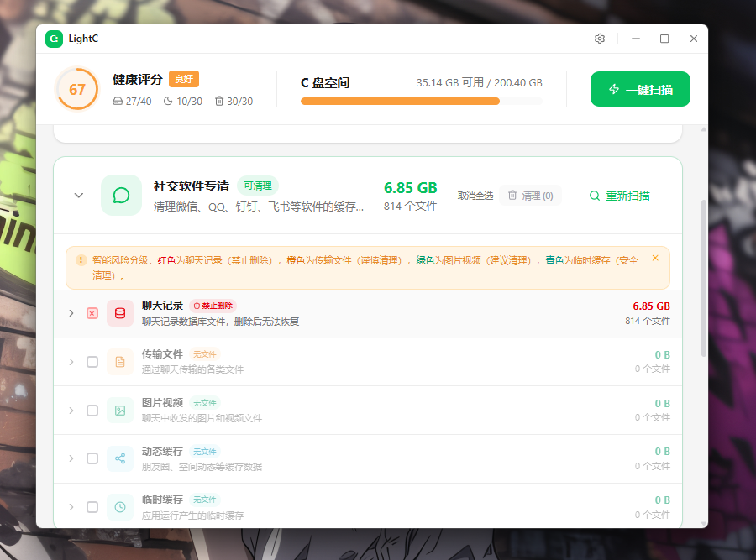
Task: Click the 清理 (0) button
Action: 530,196
